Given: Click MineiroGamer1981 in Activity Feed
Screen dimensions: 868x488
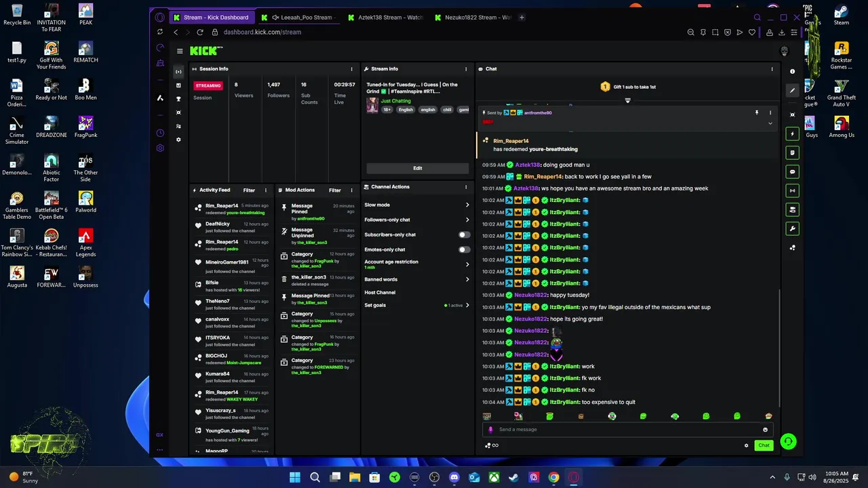Looking at the screenshot, I should (x=227, y=262).
